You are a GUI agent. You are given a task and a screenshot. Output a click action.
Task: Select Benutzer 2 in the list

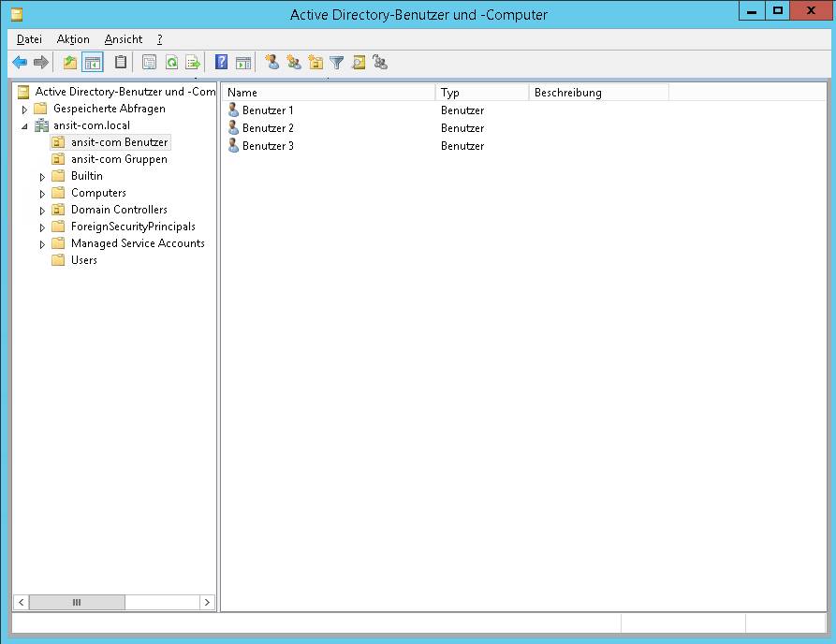(x=268, y=128)
